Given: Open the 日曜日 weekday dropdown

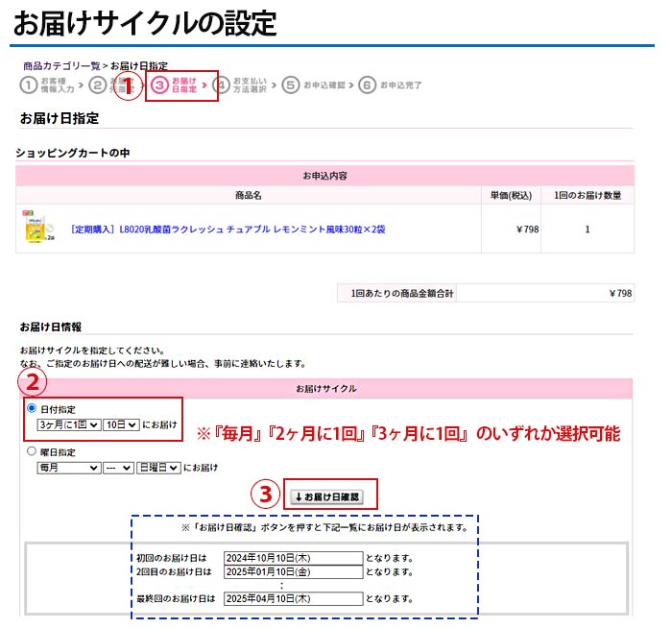Looking at the screenshot, I should click(158, 468).
